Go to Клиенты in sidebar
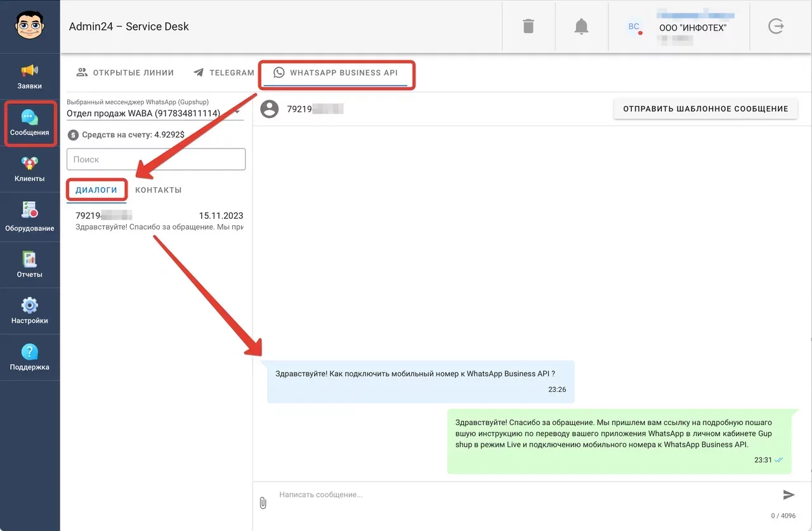Viewport: 812px width, 531px height. pyautogui.click(x=30, y=169)
